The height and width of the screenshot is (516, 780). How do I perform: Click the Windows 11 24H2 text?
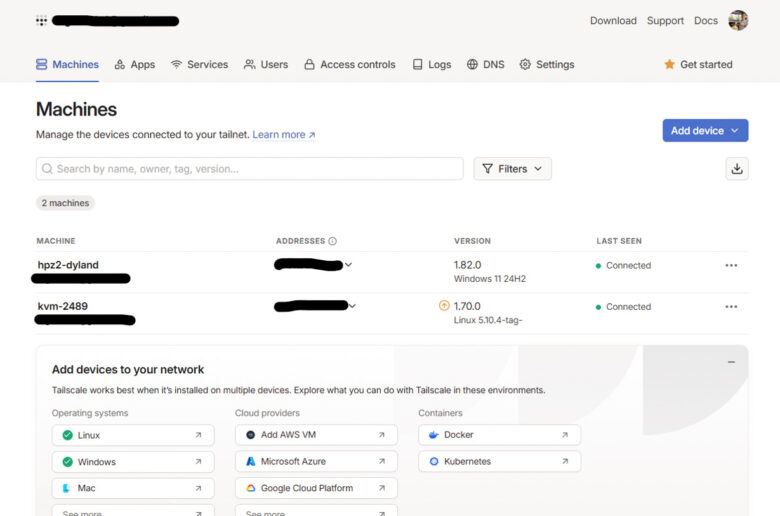click(x=489, y=279)
